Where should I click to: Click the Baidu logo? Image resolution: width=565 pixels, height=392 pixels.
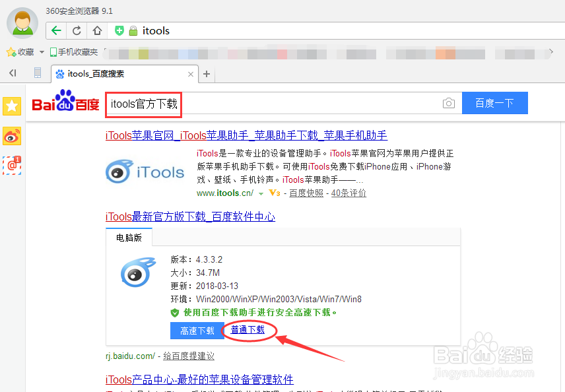click(65, 101)
